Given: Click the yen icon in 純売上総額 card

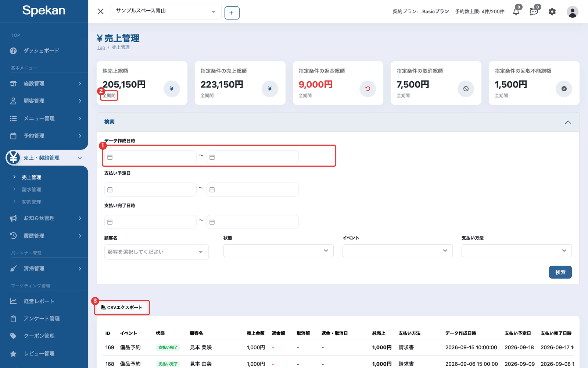Looking at the screenshot, I should pos(172,89).
